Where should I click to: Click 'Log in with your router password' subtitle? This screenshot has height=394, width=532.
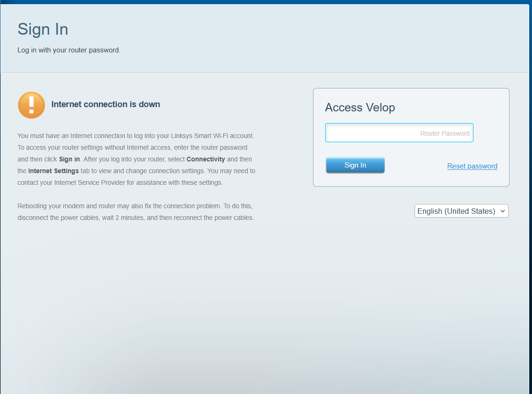click(69, 50)
